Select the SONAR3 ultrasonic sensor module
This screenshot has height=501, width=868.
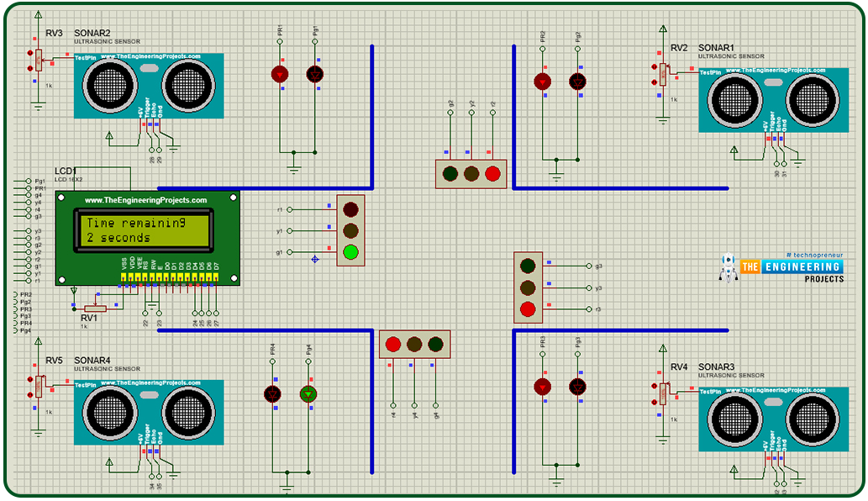click(773, 419)
